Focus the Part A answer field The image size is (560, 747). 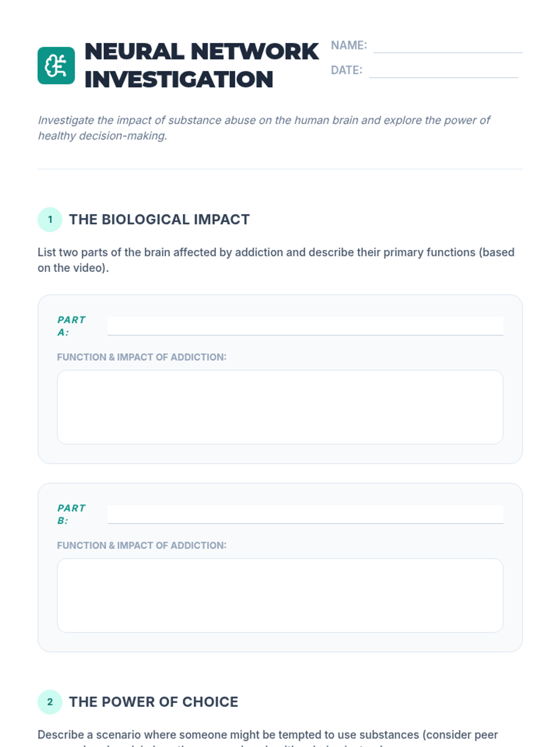(305, 326)
